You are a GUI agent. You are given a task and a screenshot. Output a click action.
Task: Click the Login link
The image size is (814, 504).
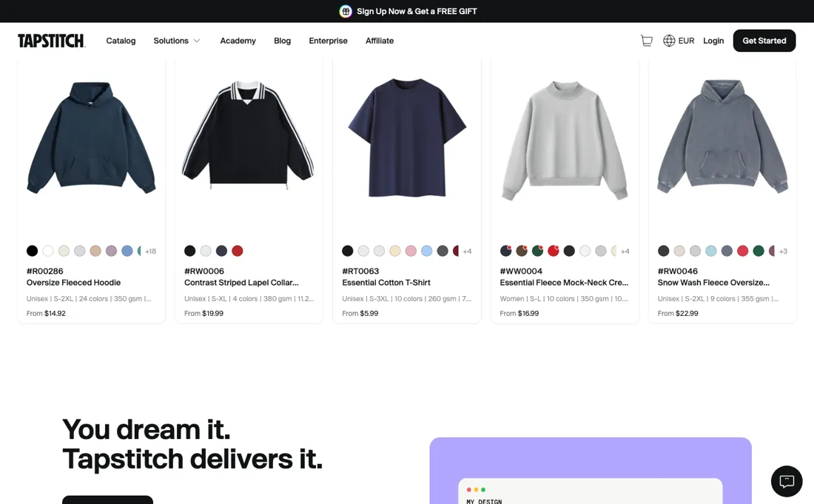713,41
